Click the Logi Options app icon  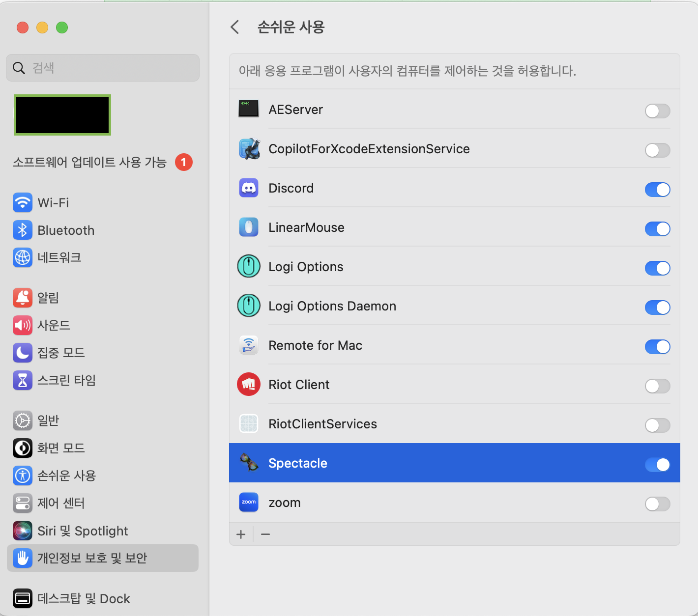click(x=249, y=267)
